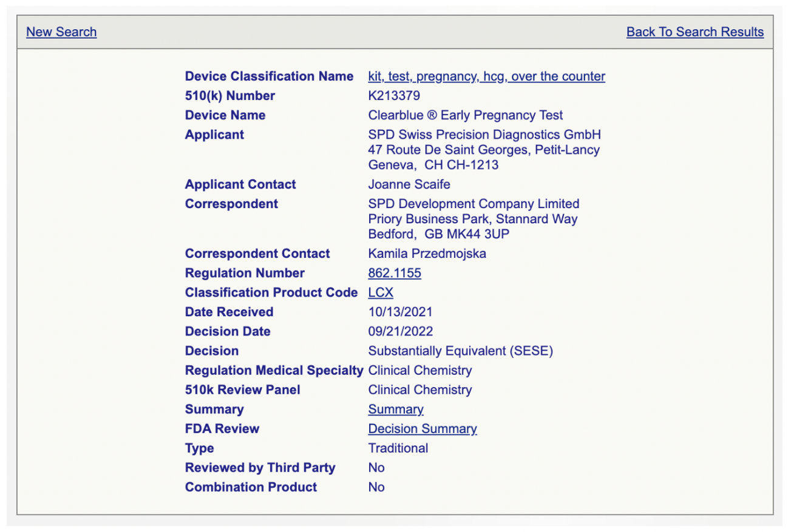Select applicant SPD Swiss Precision Diagnostics GmbH
The width and height of the screenshot is (791, 532).
pyautogui.click(x=483, y=134)
